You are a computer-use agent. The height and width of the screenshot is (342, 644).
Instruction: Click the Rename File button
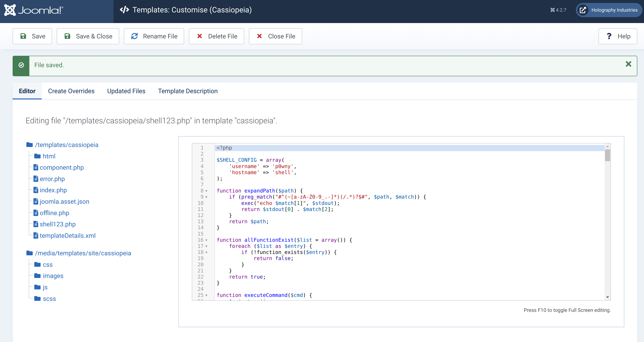tap(154, 36)
